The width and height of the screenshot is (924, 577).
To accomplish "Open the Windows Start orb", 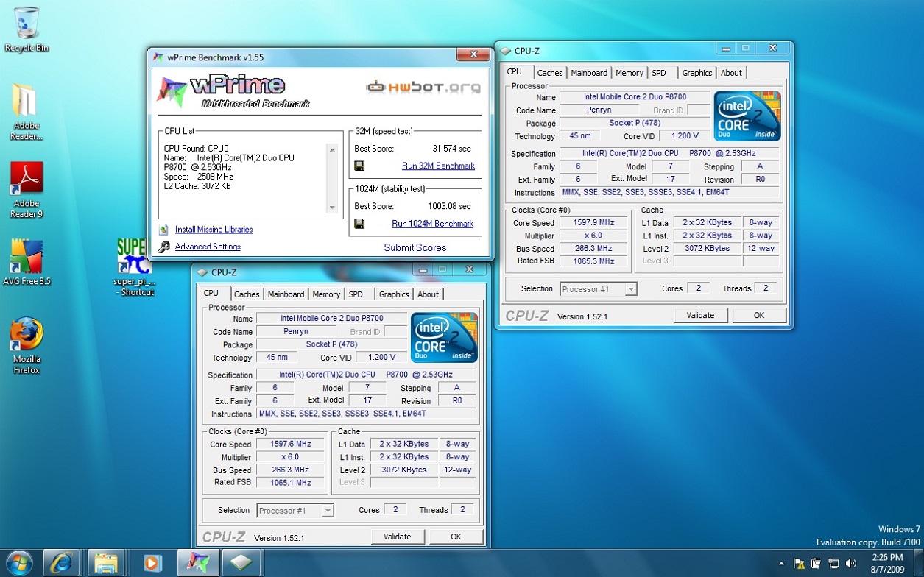I will [x=19, y=563].
